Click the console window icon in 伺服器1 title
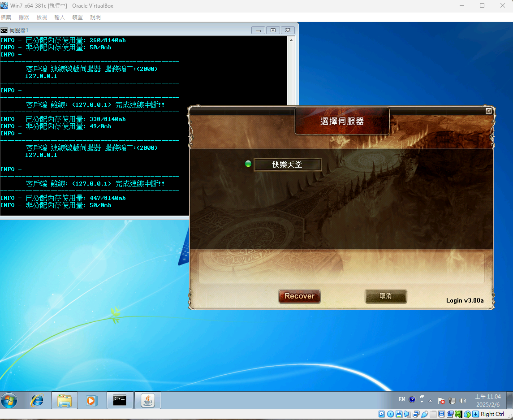Image resolution: width=513 pixels, height=420 pixels. (4, 30)
